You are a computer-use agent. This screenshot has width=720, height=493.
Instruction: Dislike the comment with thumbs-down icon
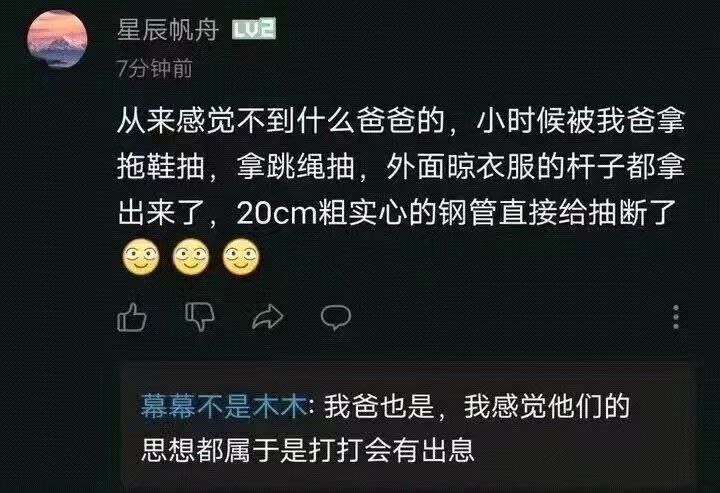[200, 316]
